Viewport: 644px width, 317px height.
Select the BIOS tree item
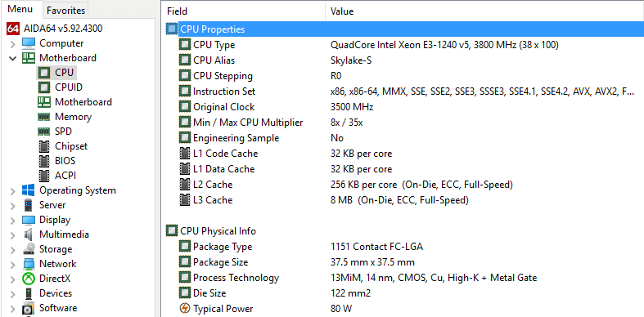[65, 161]
